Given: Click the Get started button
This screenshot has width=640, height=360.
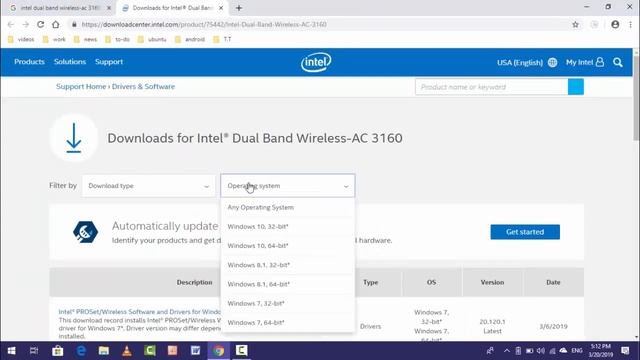Looking at the screenshot, I should pyautogui.click(x=525, y=232).
